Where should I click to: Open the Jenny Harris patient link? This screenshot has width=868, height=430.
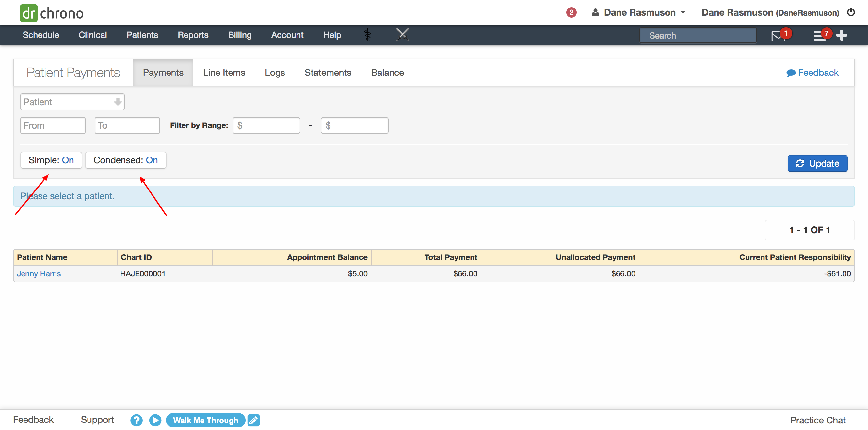[39, 274]
